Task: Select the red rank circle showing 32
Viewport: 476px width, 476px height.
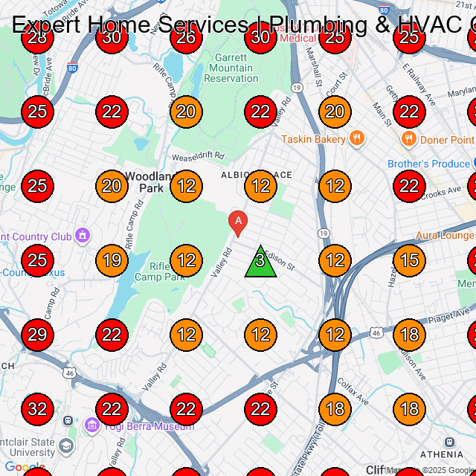Action: pos(37,409)
